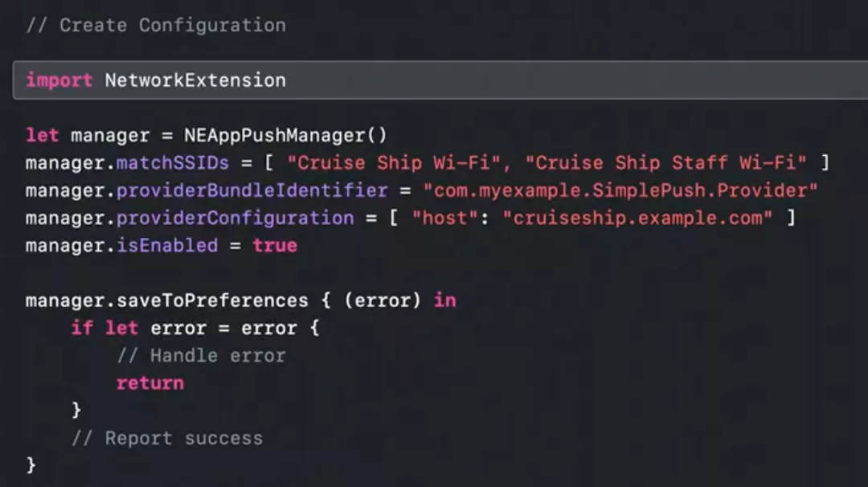The height and width of the screenshot is (487, 868).
Task: Click the "Cruise Ship Wi-Fi" string
Action: (x=395, y=163)
